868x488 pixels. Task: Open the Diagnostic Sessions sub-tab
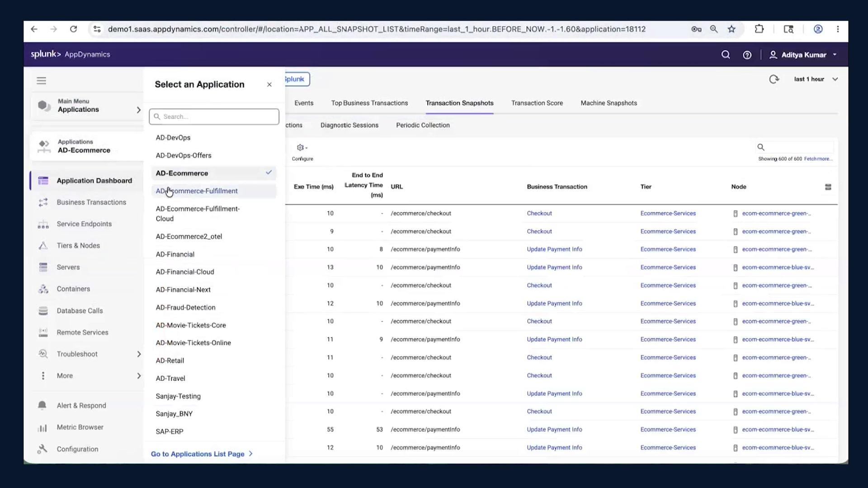[x=349, y=125]
